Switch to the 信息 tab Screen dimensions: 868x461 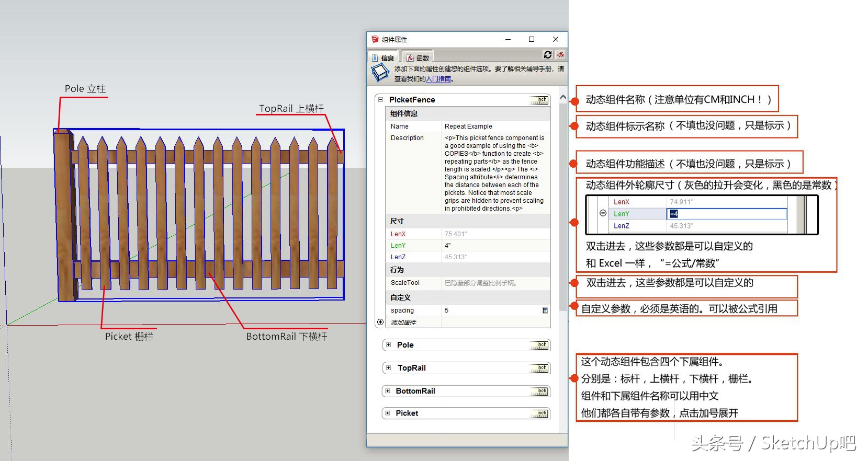click(x=383, y=57)
